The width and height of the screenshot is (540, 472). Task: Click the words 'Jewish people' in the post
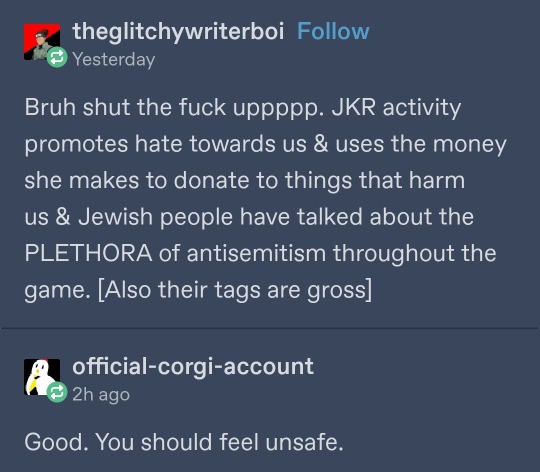click(155, 217)
